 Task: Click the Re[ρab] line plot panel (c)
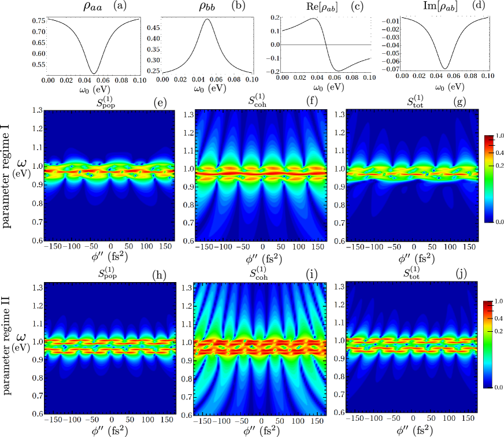[x=326, y=45]
